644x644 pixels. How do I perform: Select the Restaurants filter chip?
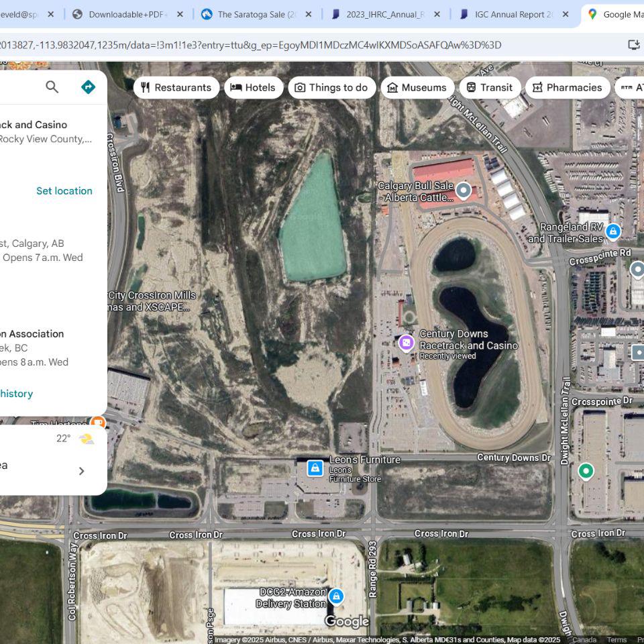point(176,87)
